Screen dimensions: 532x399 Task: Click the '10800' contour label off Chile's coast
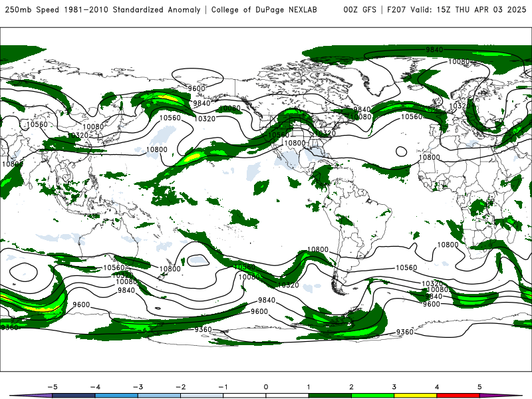(318, 250)
